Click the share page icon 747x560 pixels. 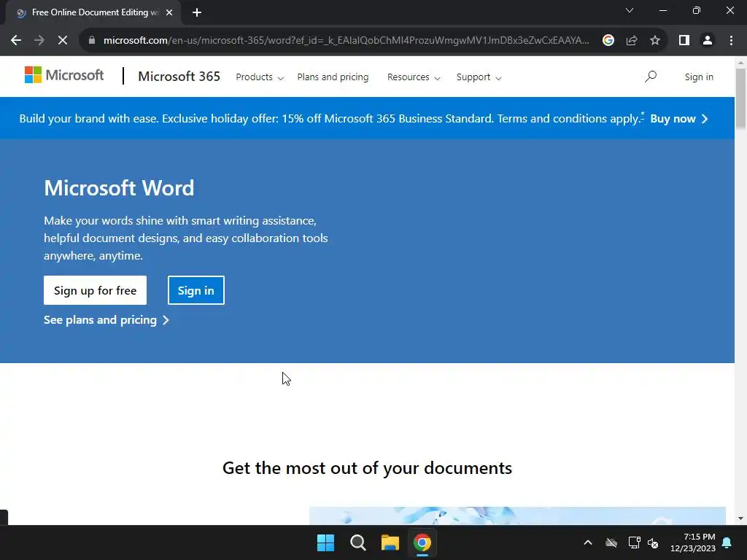632,41
